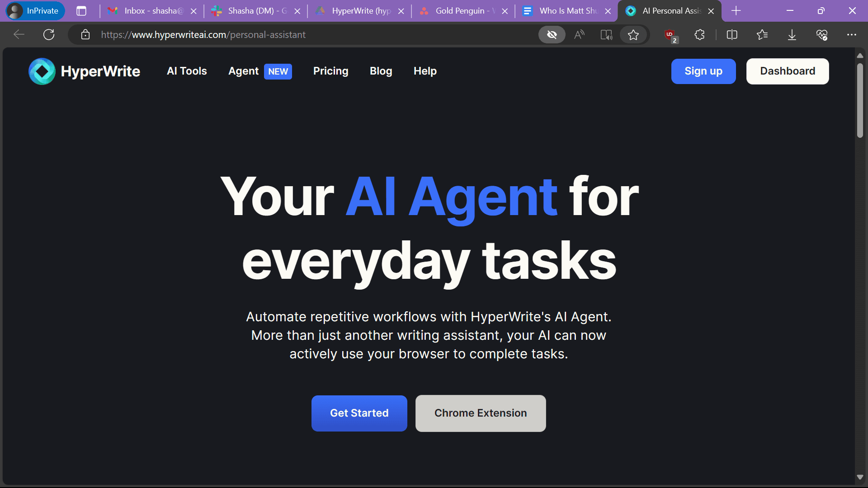Open the Favorites list icon
The image size is (868, 488).
pyautogui.click(x=762, y=35)
